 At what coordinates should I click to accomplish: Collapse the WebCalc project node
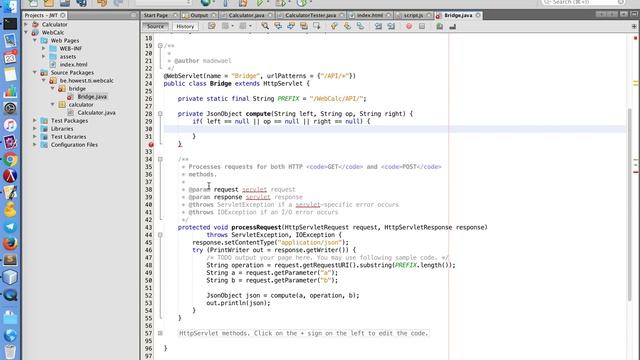(x=26, y=32)
